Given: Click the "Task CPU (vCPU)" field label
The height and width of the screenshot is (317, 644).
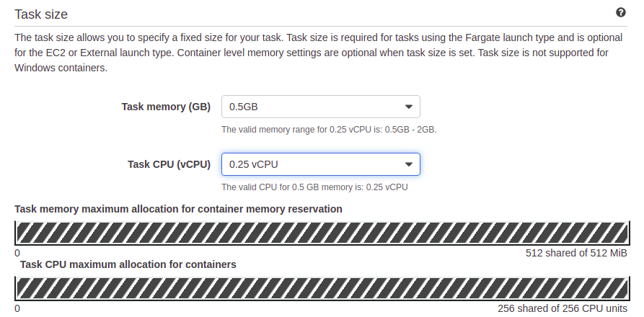Looking at the screenshot, I should tap(169, 164).
